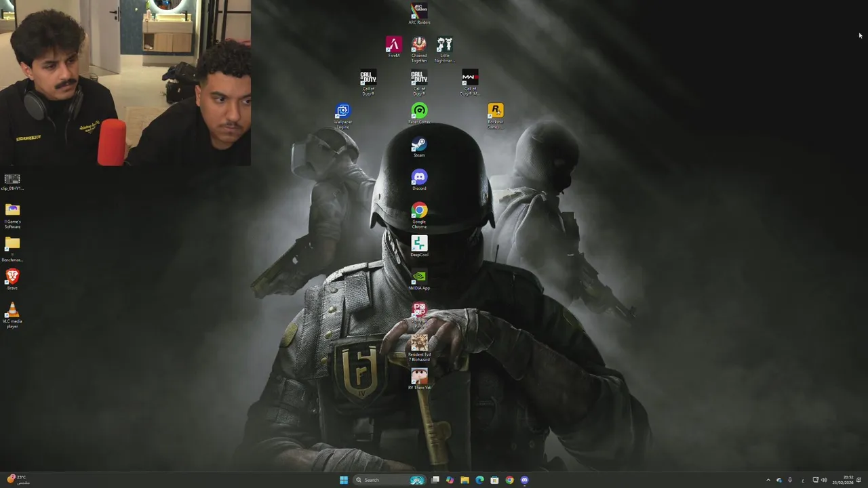Image resolution: width=868 pixels, height=488 pixels.
Task: Select the clip video file on desktop
Action: [x=12, y=182]
